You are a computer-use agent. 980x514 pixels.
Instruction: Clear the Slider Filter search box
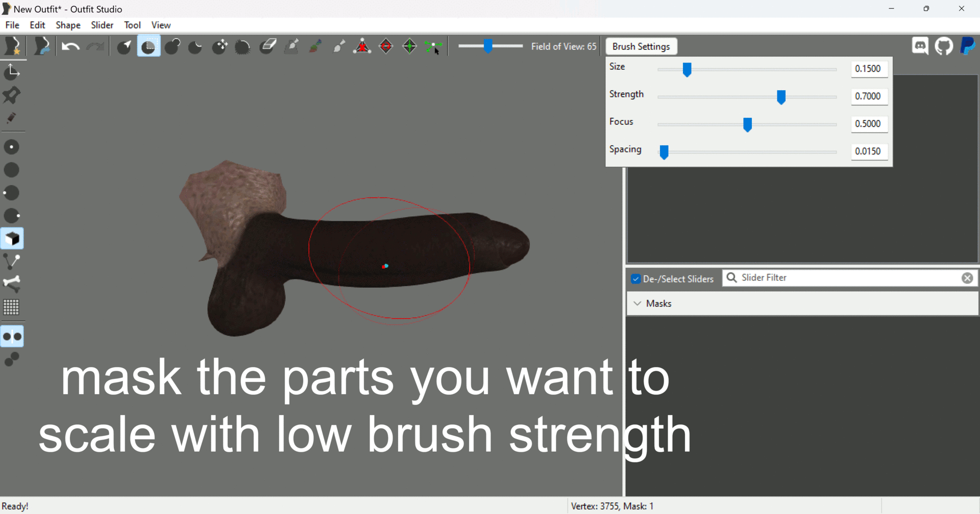pyautogui.click(x=967, y=278)
